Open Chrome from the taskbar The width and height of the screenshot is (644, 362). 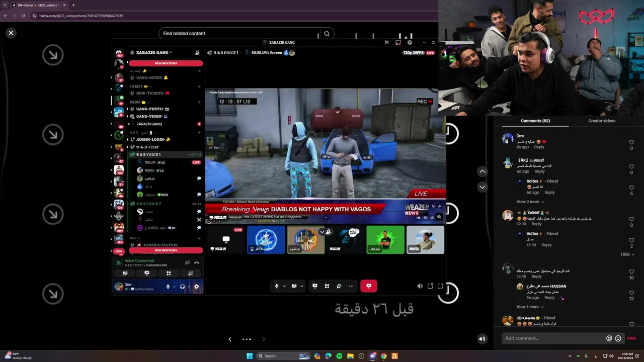(383, 356)
